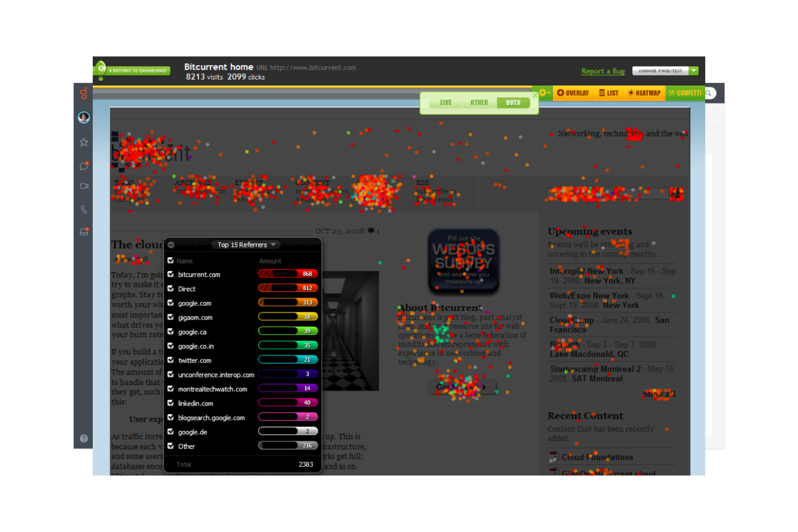
Task: Select the Both filter
Action: (x=513, y=102)
